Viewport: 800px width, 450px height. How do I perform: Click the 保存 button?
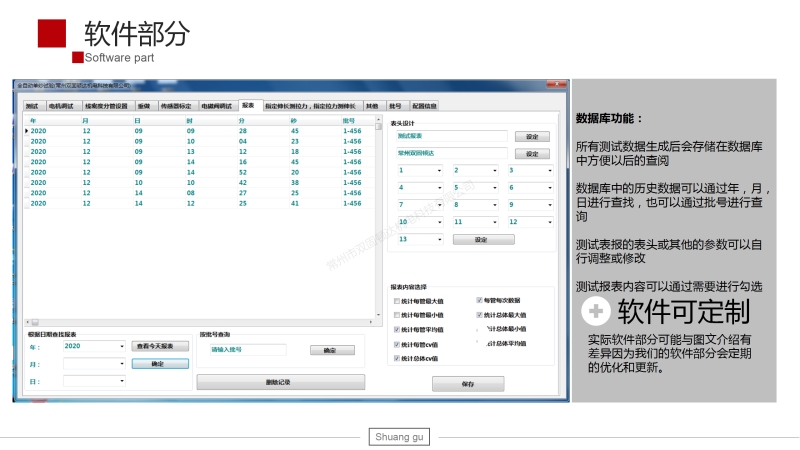[x=468, y=383]
